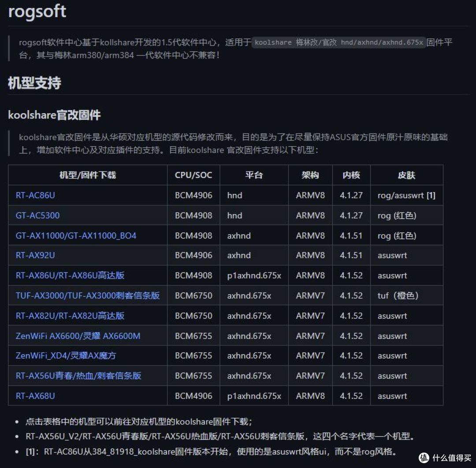Click the 皮肤 column header
This screenshot has height=468, width=476.
coord(406,175)
